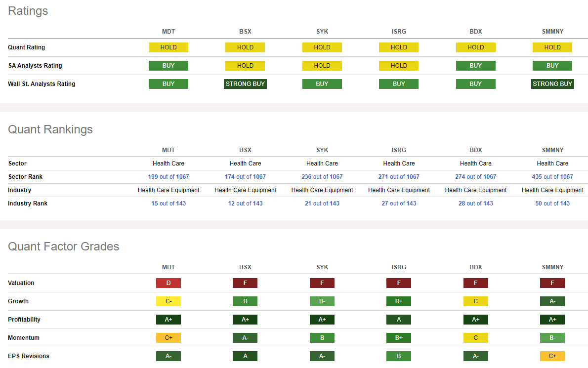The width and height of the screenshot is (588, 368).
Task: Open MDT sector rank 199 out of 1067
Action: 168,176
